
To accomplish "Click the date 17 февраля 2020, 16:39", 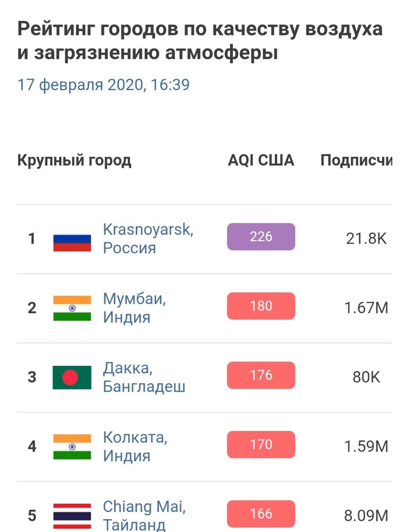I will tap(103, 84).
